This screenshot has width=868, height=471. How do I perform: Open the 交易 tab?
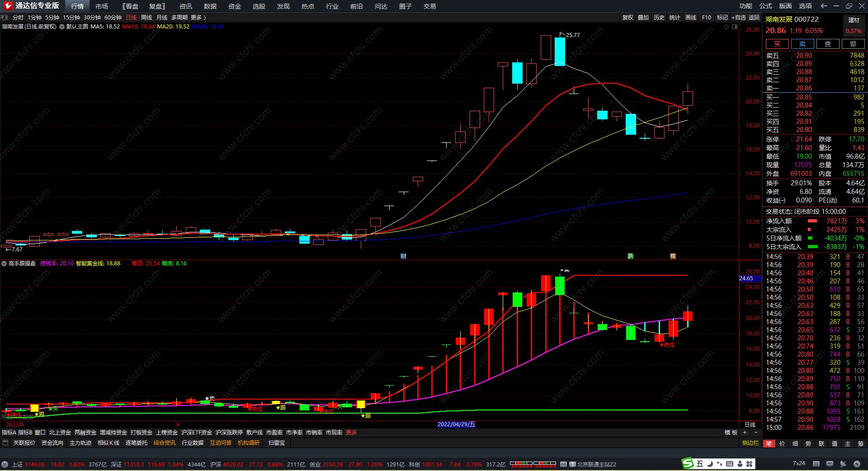(x=430, y=6)
